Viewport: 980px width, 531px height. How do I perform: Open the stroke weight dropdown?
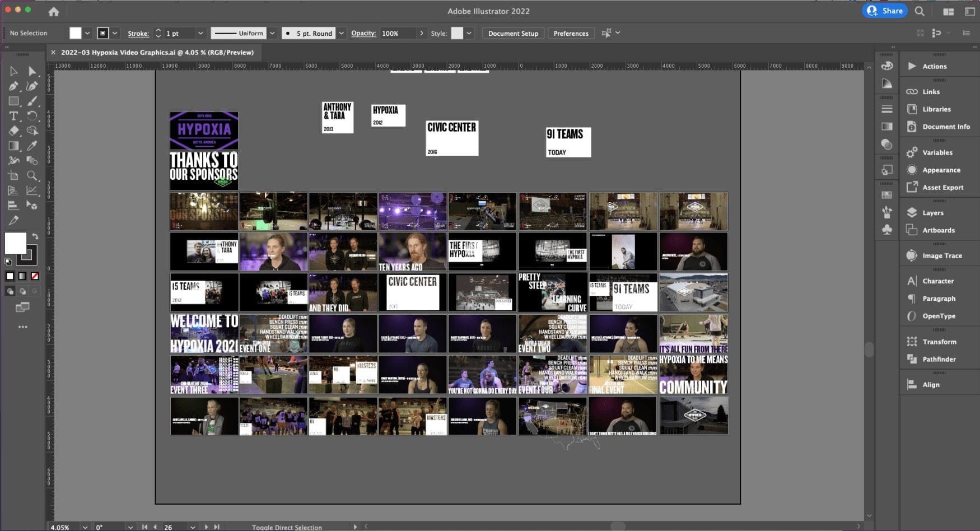pyautogui.click(x=200, y=34)
